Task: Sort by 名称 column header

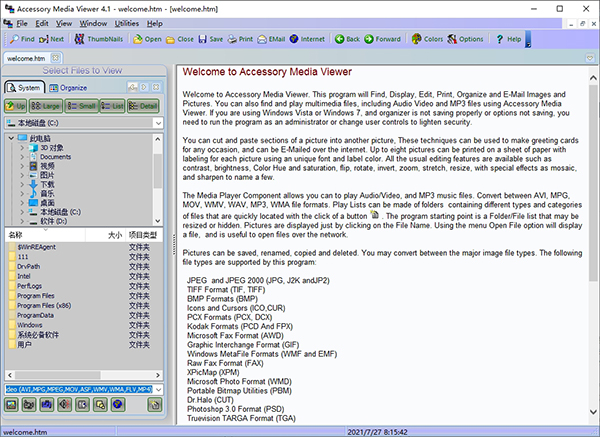Action: (45, 235)
